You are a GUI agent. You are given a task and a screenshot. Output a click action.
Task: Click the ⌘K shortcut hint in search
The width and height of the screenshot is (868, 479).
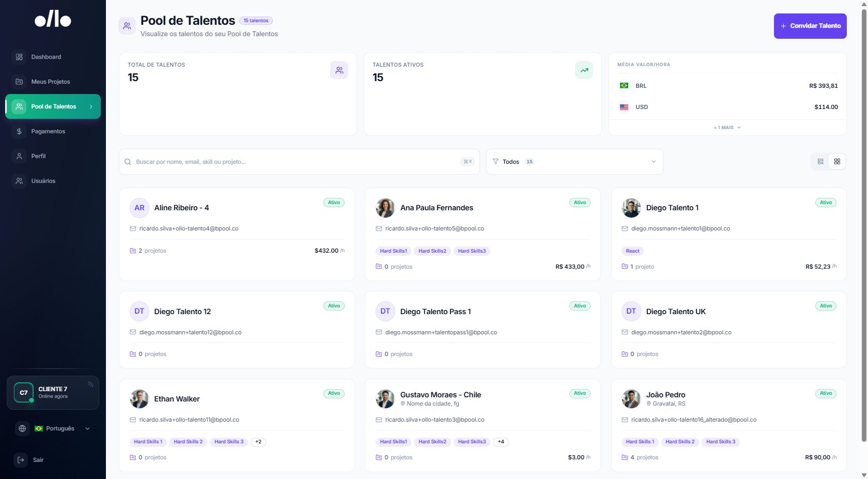[468, 162]
